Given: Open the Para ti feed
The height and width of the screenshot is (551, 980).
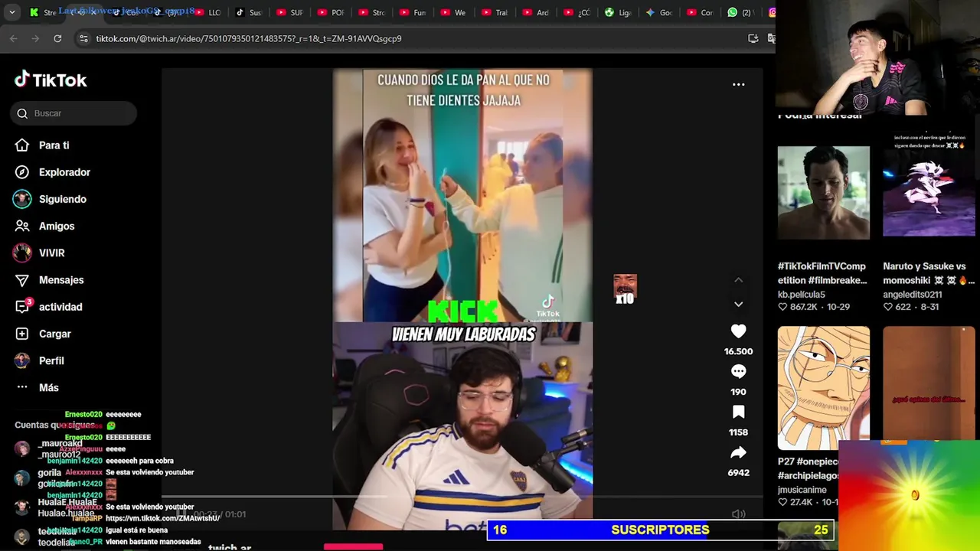Looking at the screenshot, I should tap(54, 145).
